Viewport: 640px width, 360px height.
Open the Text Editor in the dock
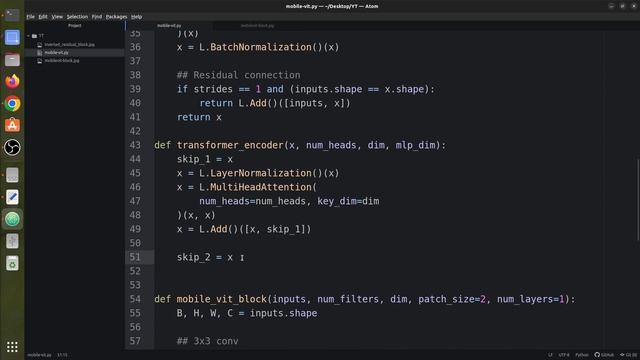click(x=12, y=197)
